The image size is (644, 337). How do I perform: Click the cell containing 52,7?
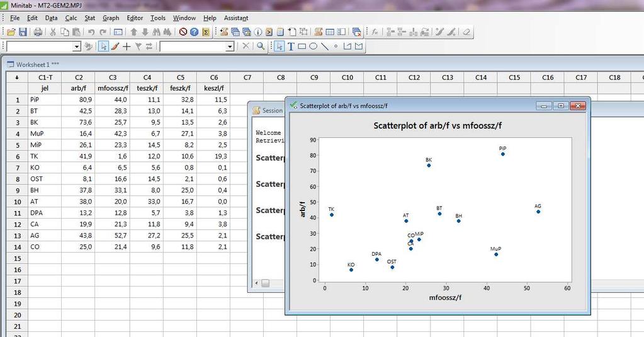coord(113,236)
